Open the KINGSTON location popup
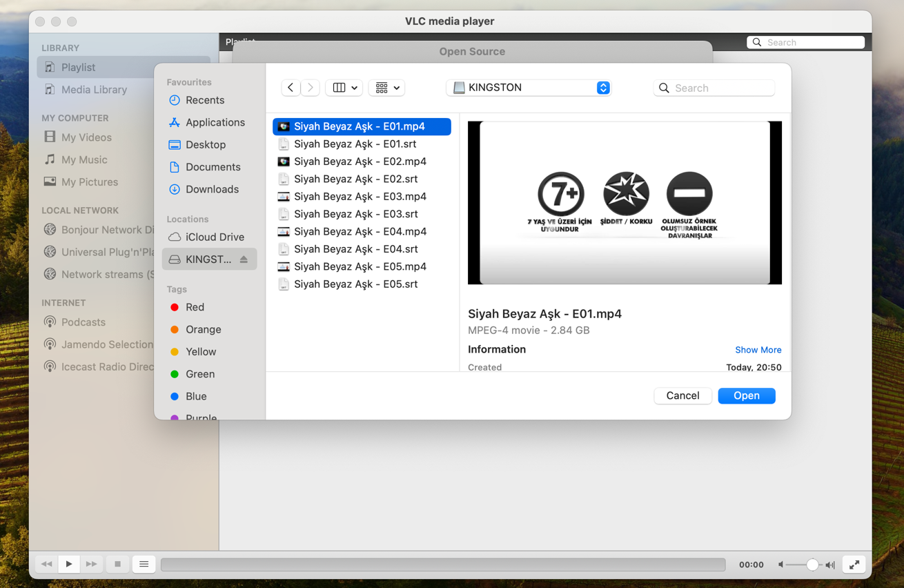Image resolution: width=904 pixels, height=588 pixels. click(x=529, y=88)
